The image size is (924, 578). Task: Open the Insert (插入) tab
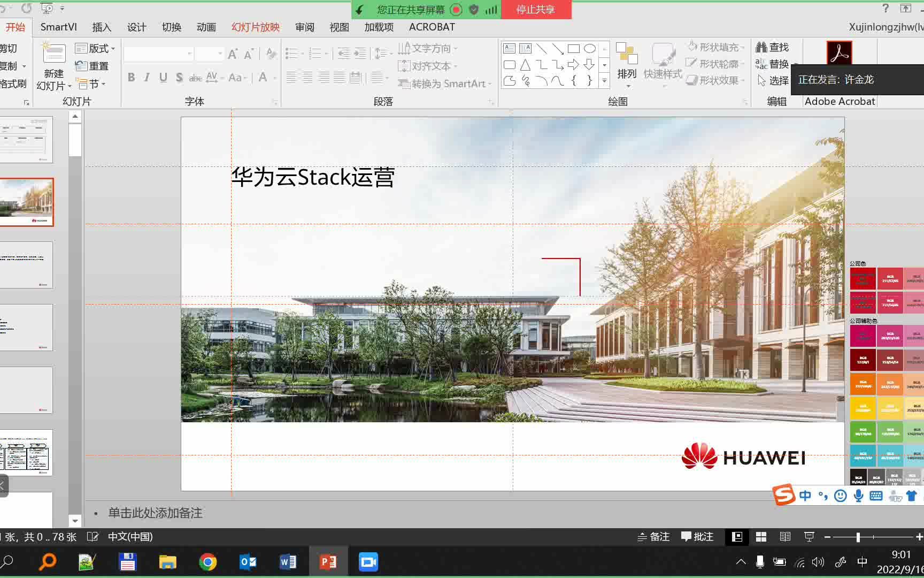tap(102, 27)
